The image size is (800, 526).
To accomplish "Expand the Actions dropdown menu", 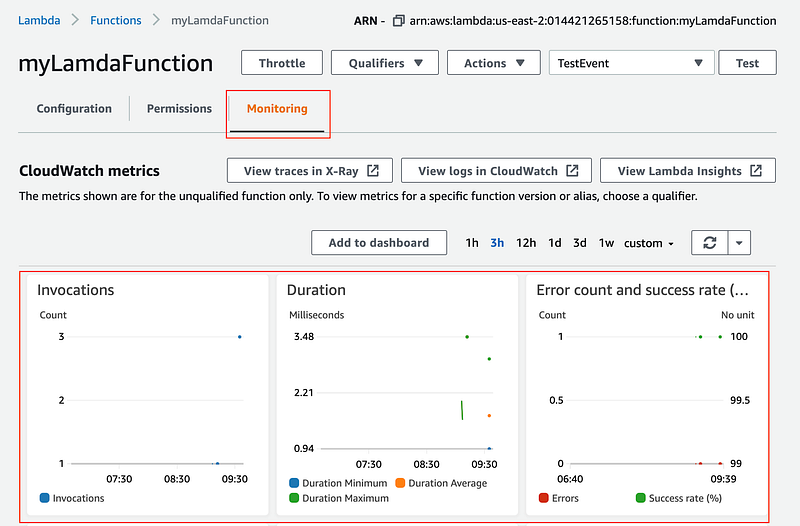I will 493,63.
